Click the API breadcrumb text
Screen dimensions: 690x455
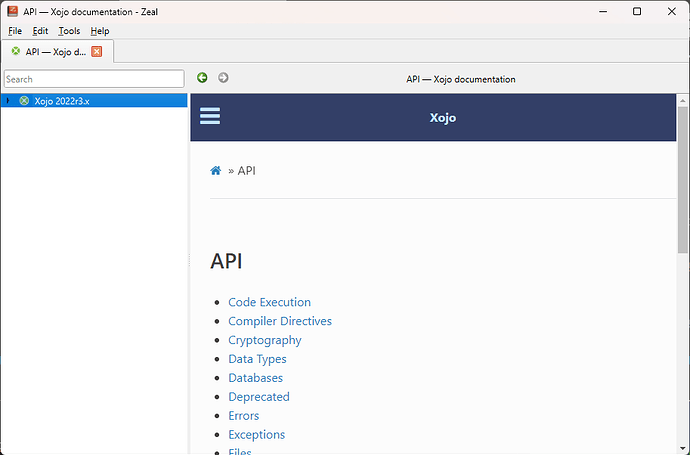[246, 171]
